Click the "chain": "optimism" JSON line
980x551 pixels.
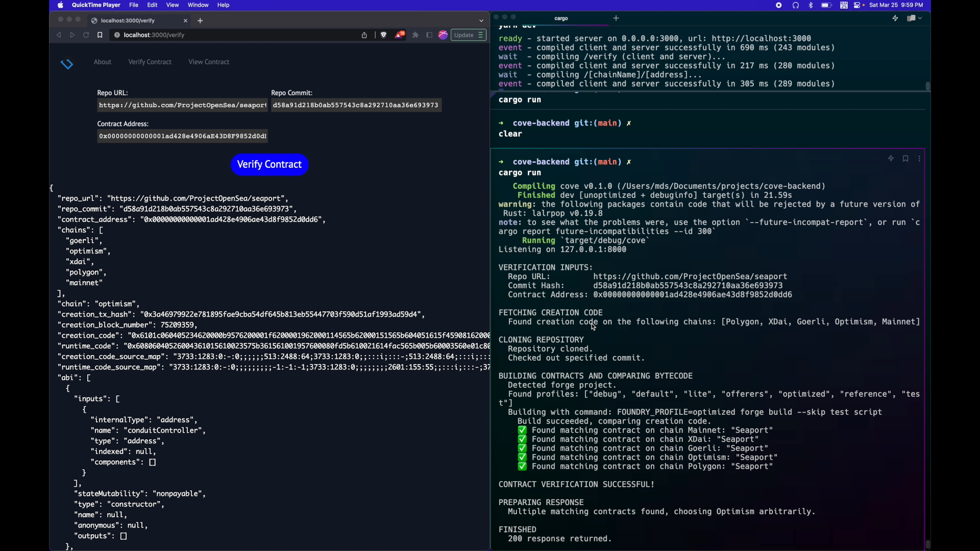click(x=99, y=304)
